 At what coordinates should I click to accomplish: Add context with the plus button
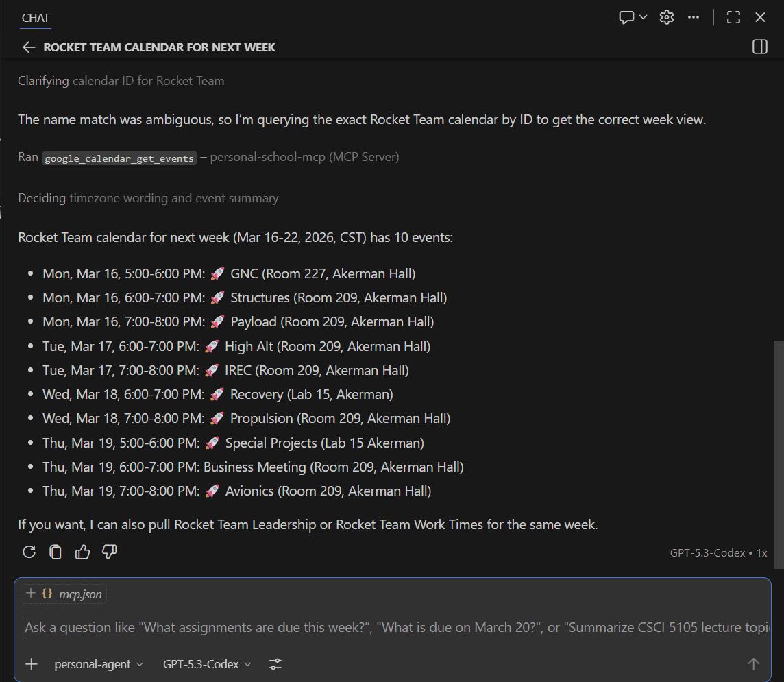point(31,664)
